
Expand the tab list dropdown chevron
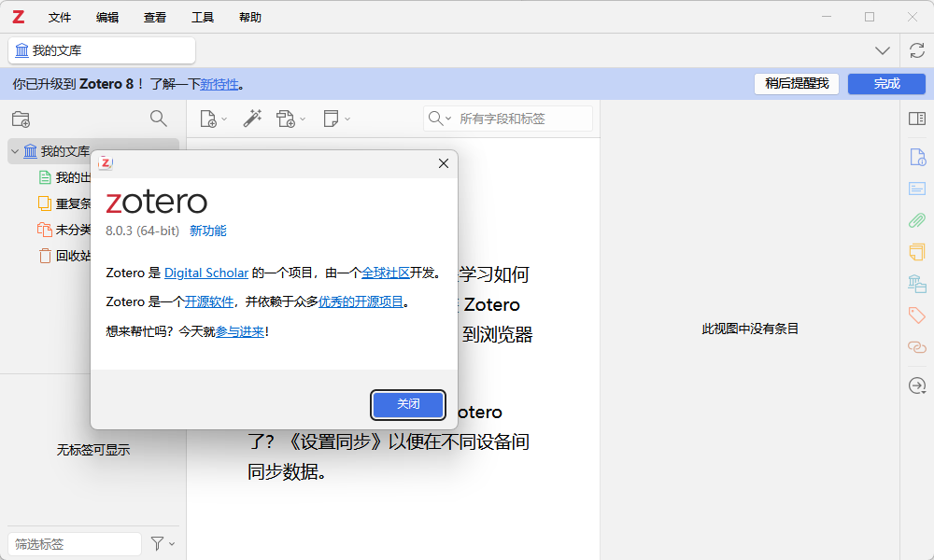tap(883, 50)
